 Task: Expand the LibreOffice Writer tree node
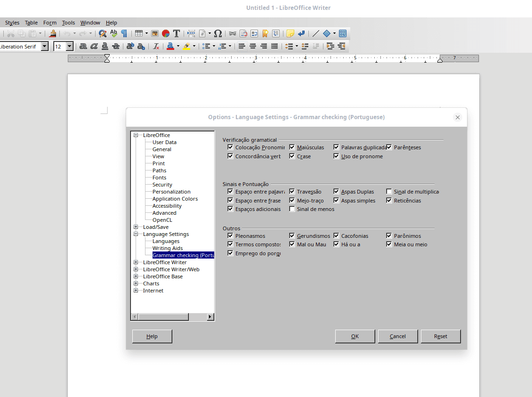(x=136, y=262)
